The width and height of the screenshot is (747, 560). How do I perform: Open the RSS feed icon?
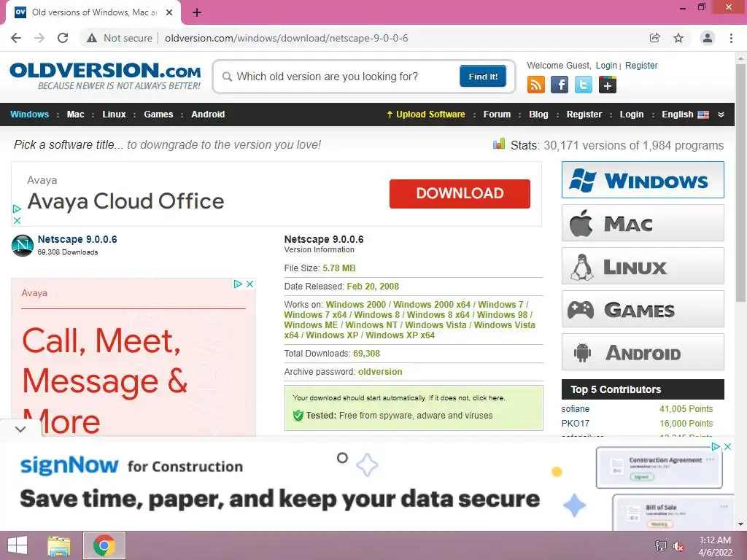[x=536, y=85]
